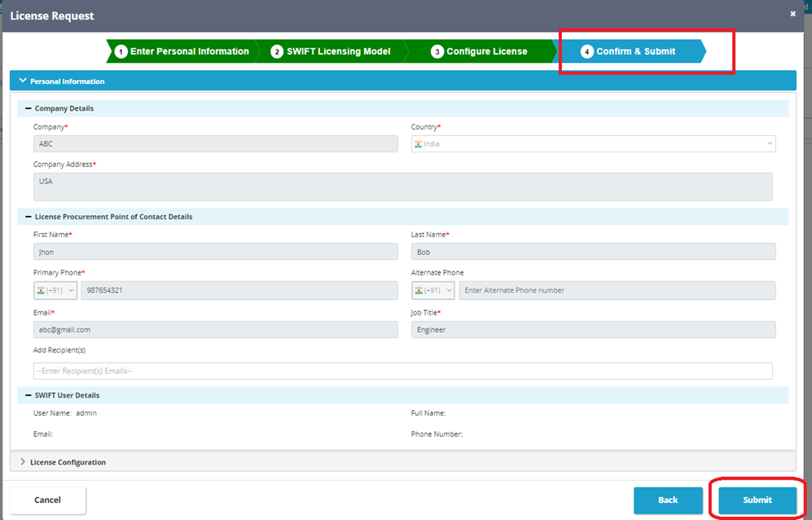Go to Enter Personal Information step
The width and height of the screenshot is (812, 520).
[182, 51]
